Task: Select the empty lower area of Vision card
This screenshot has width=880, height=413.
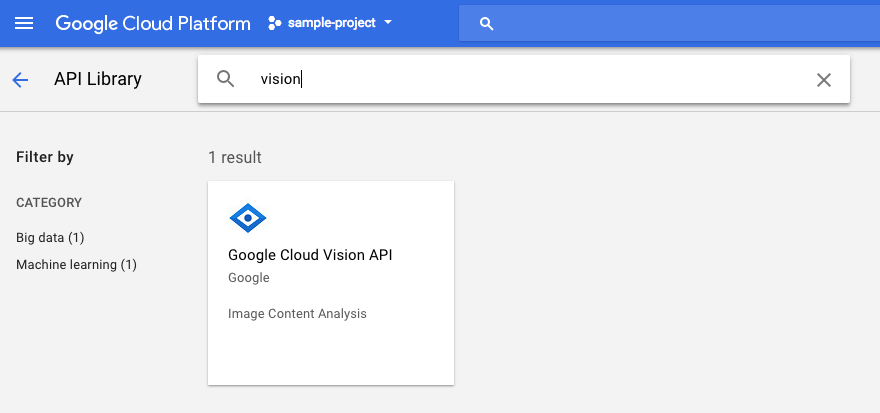Action: [x=330, y=355]
